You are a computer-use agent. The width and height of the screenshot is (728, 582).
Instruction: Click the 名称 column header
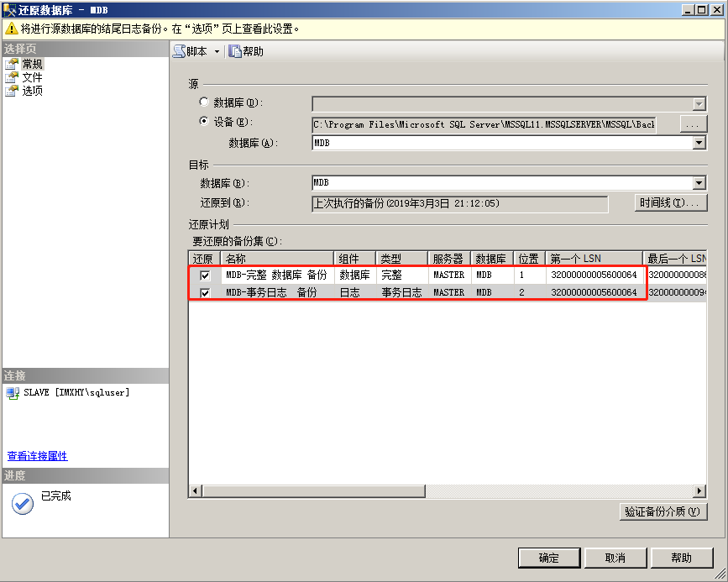pos(278,259)
